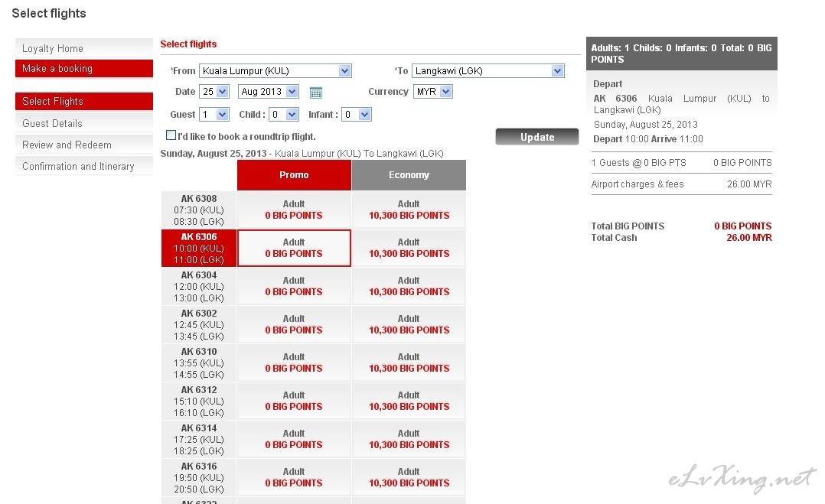Select Promo fare for flight AK 6304

coord(294,287)
